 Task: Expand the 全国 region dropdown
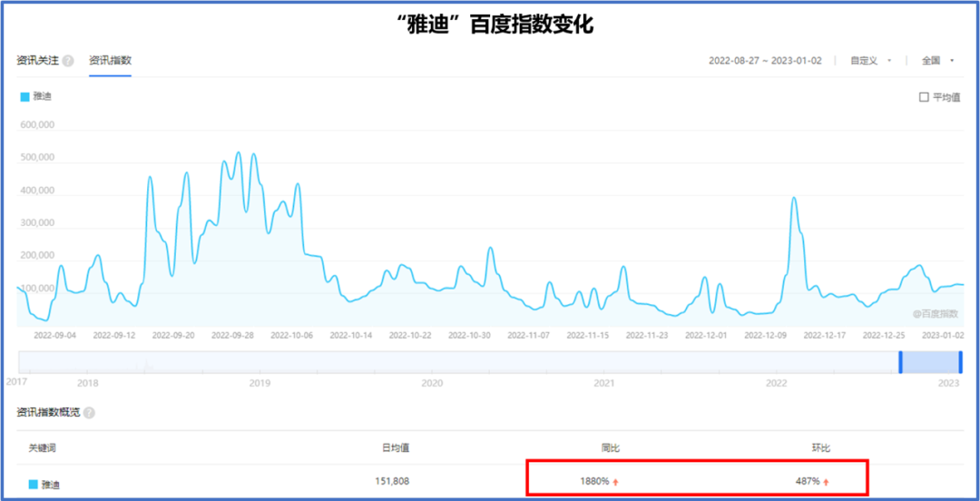[x=938, y=61]
